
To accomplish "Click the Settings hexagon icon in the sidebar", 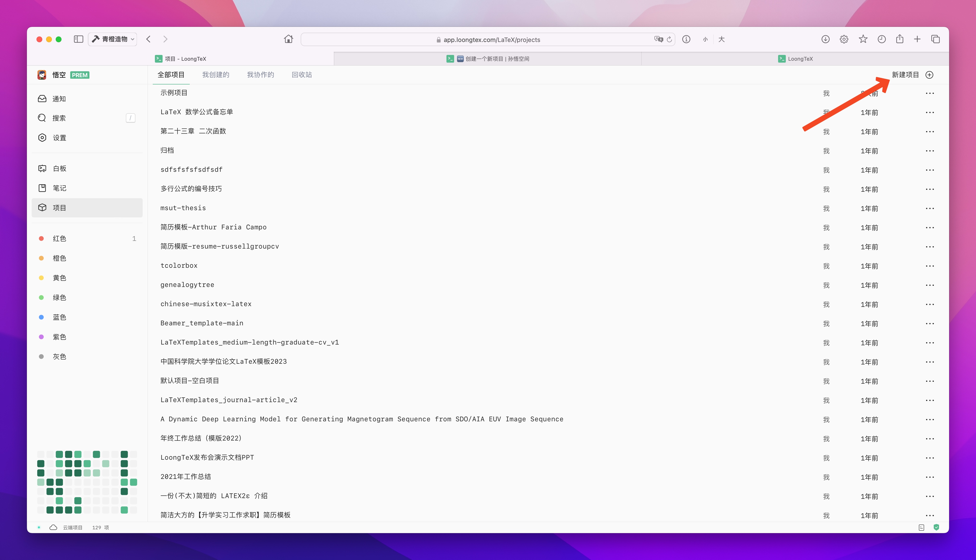I will (42, 138).
